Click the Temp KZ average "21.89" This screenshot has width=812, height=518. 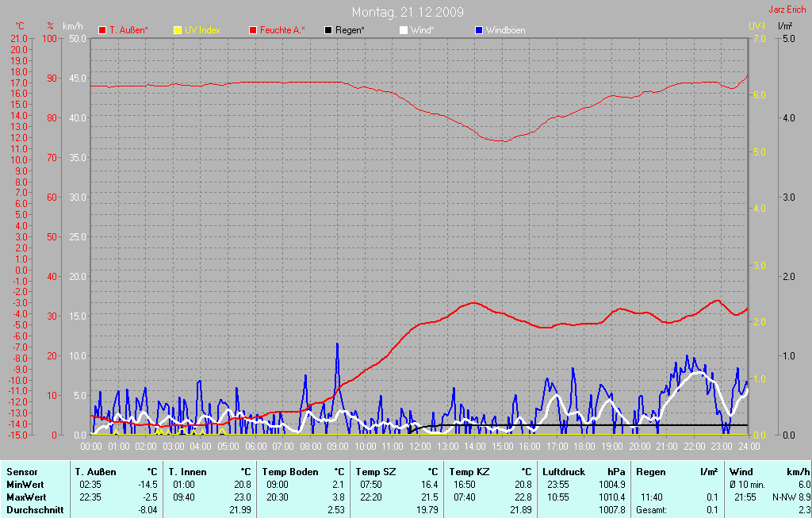521,510
